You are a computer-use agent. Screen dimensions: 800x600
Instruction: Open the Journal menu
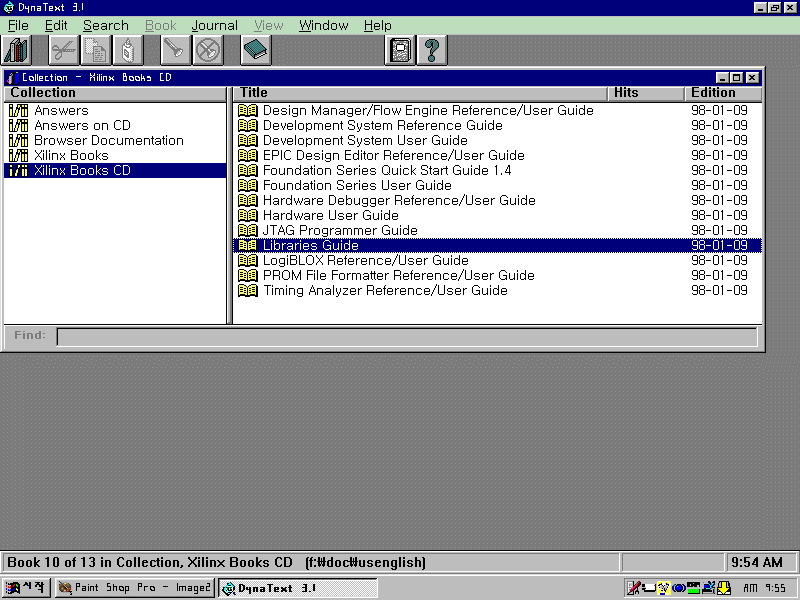click(x=214, y=26)
